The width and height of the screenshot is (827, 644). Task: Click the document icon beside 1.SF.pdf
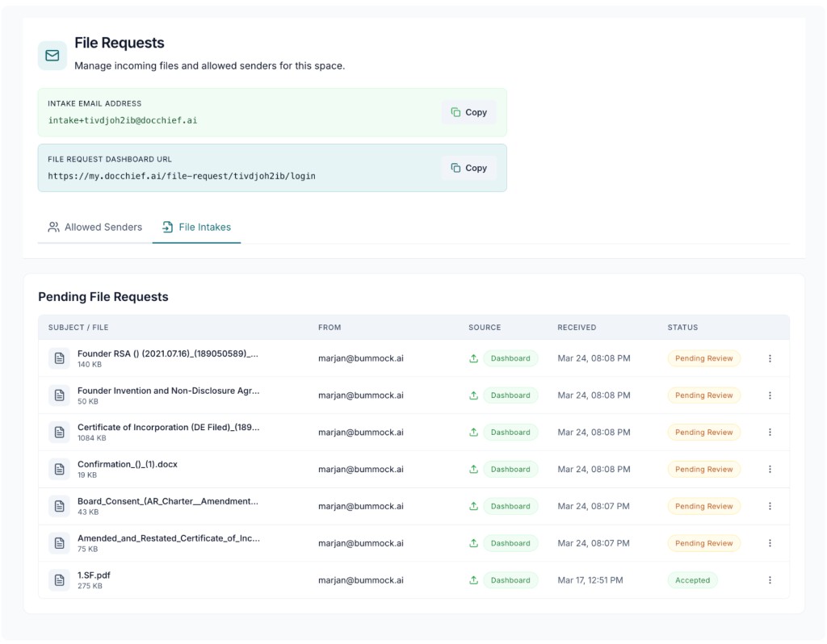(x=59, y=579)
